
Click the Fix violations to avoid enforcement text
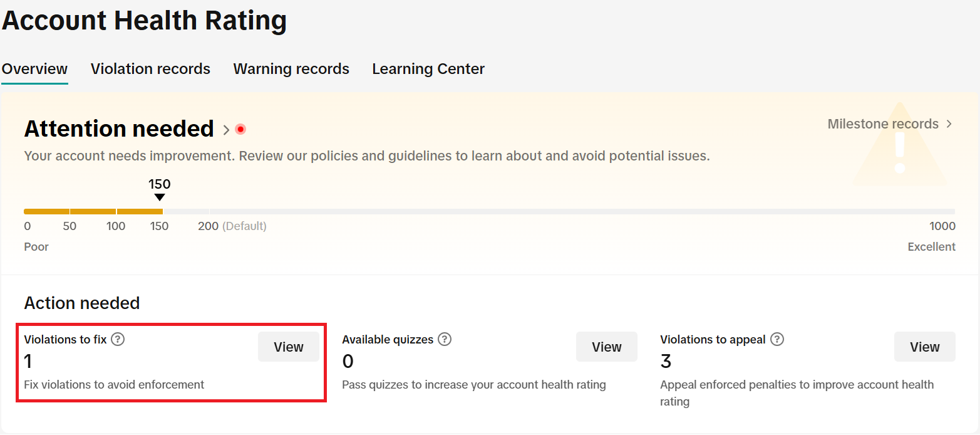[x=114, y=385]
